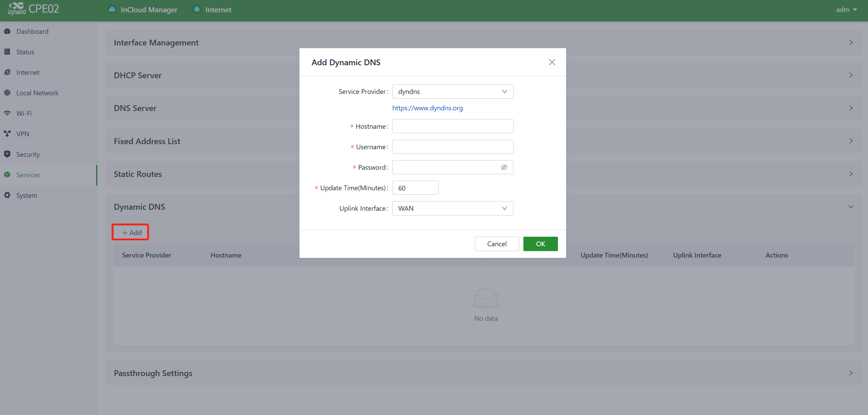
Task: Open the https://www.dyndns.org link
Action: (x=427, y=108)
